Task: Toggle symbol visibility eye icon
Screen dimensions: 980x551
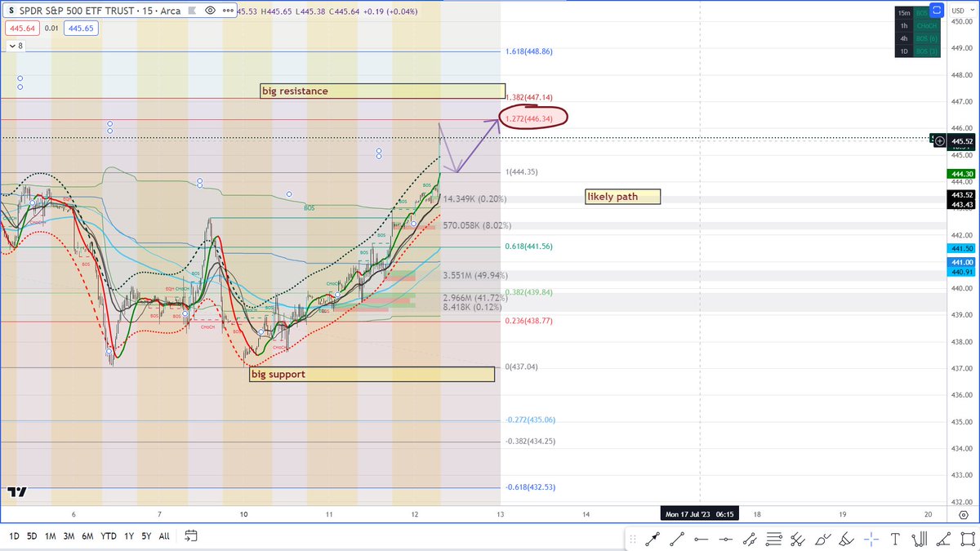Action: click(x=210, y=11)
